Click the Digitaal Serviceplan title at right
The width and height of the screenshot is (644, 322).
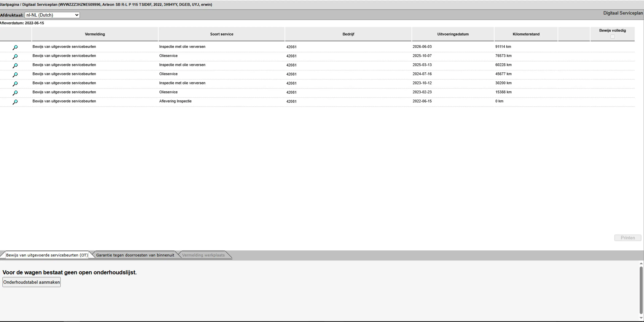(623, 13)
